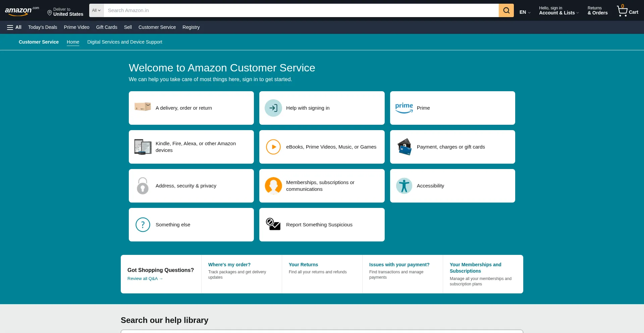Click the Customer Service subnav heading

pos(39,42)
